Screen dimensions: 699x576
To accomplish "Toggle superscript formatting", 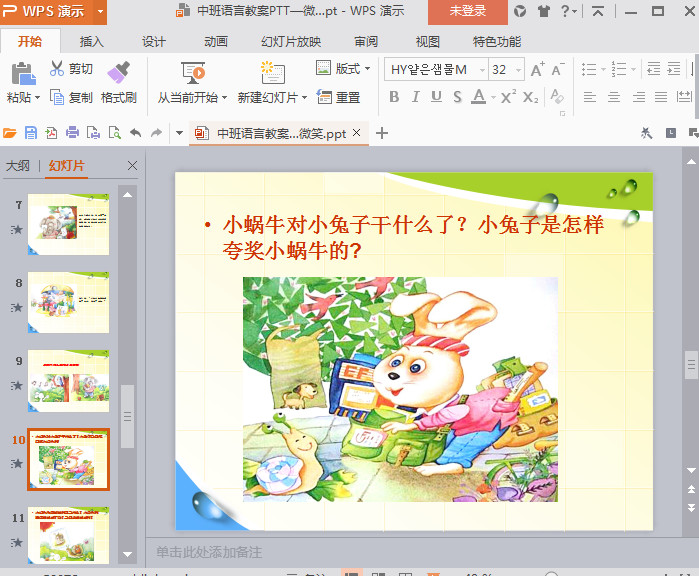I will pos(508,97).
